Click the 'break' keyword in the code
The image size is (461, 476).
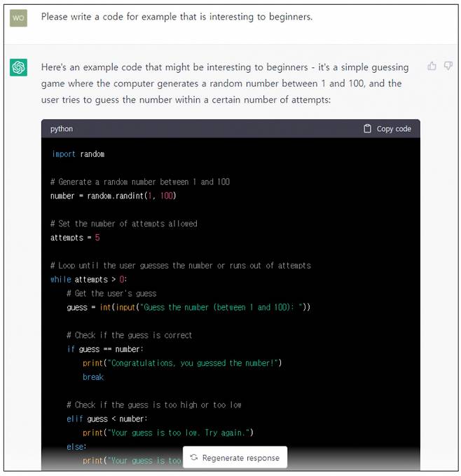tap(92, 377)
